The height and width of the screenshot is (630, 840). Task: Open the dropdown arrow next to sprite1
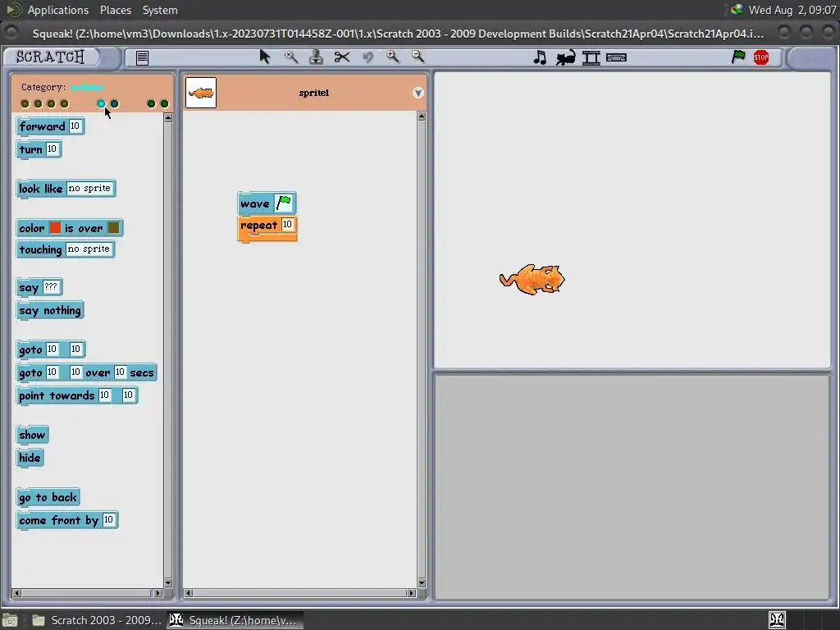pos(418,93)
